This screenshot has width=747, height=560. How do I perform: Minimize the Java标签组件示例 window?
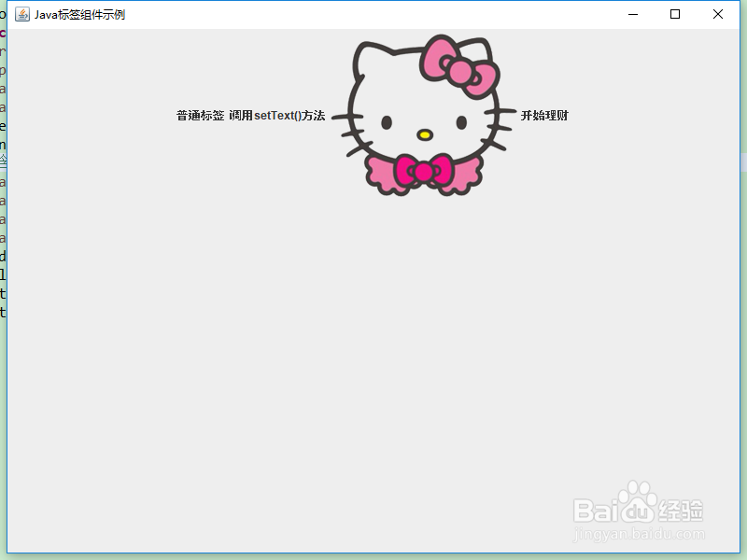[x=633, y=14]
